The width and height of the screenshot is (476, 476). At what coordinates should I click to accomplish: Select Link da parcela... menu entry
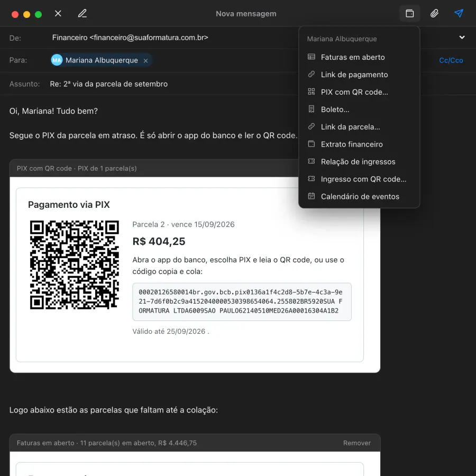359,127
